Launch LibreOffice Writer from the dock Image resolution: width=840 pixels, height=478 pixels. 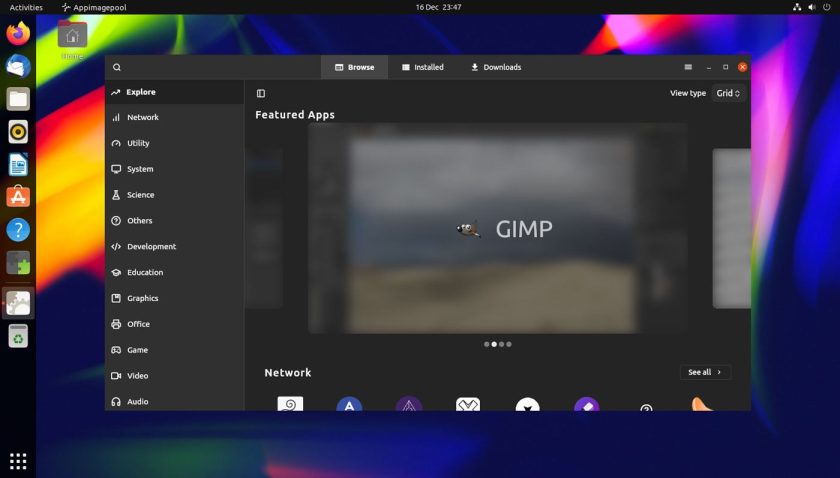18,165
